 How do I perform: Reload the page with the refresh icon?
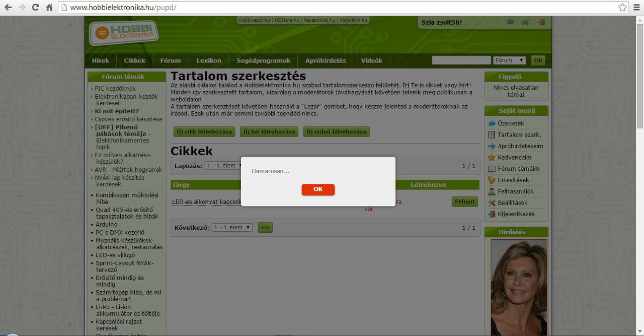[35, 8]
